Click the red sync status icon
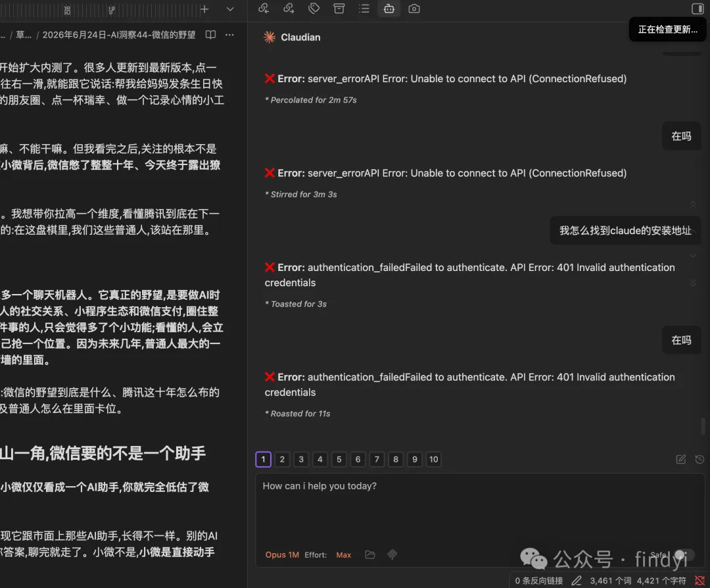Screen dimensions: 710x588 pyautogui.click(x=699, y=581)
